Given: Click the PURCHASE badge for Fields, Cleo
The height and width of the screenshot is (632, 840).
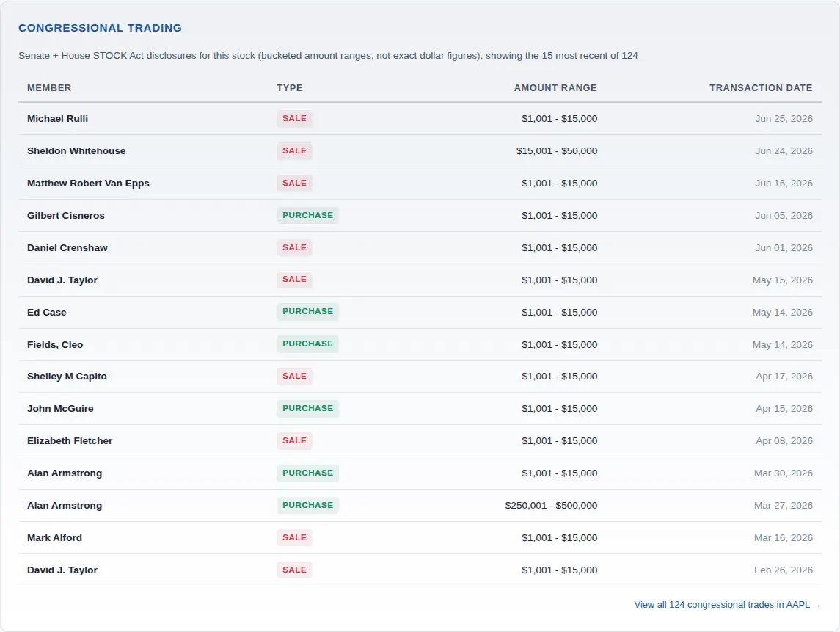Looking at the screenshot, I should 307,344.
